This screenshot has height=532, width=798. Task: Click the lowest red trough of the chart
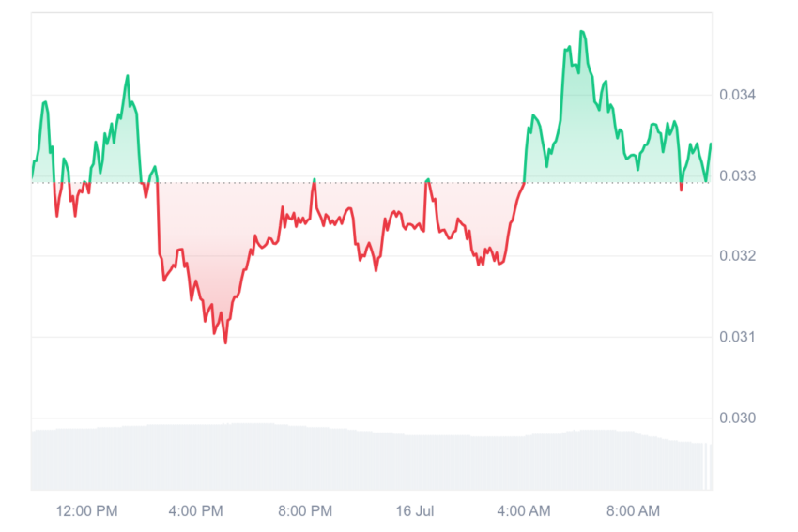tap(225, 342)
